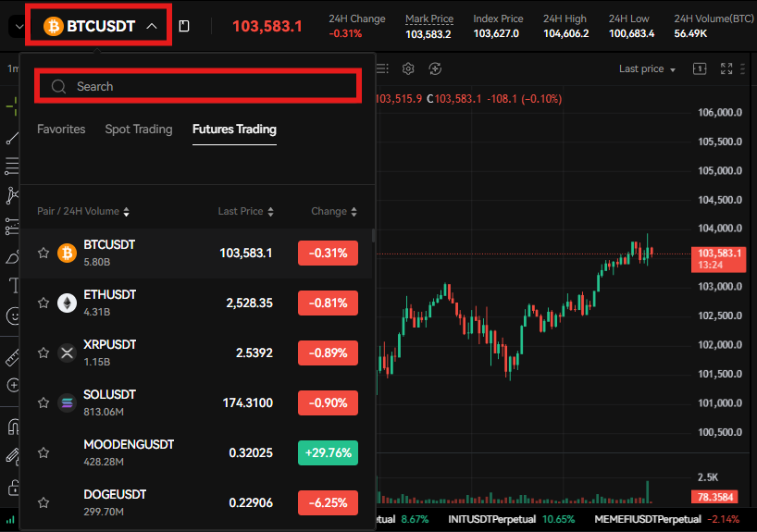
Task: Open chart settings gear icon
Action: [x=408, y=68]
